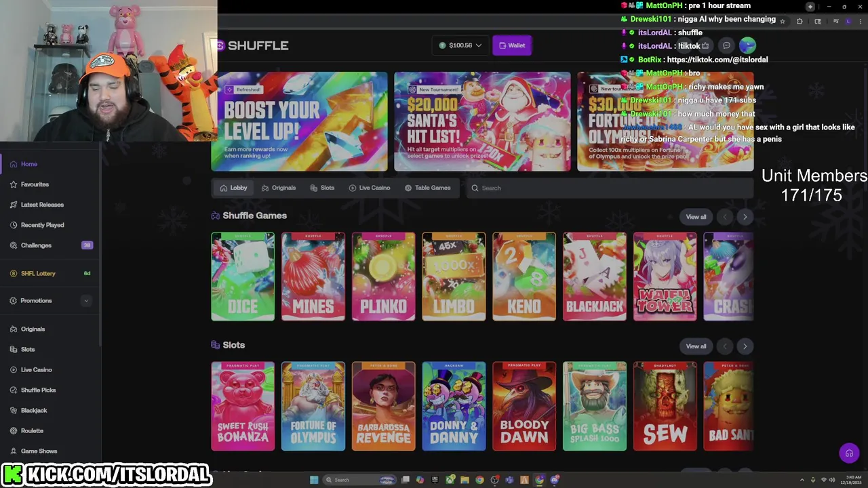Screen dimensions: 868x488
Task: Click the BotRix tiktok.com/@itslordal chat link
Action: pyautogui.click(x=717, y=60)
